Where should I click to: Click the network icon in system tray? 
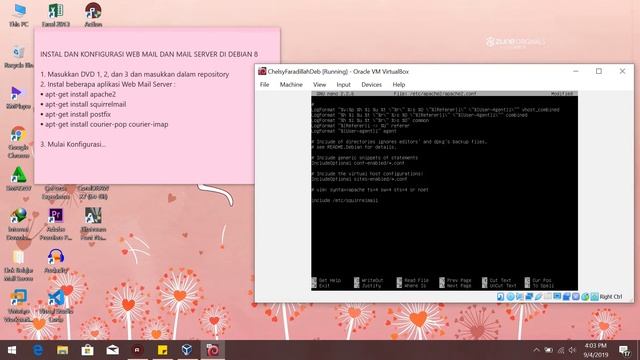coord(561,350)
